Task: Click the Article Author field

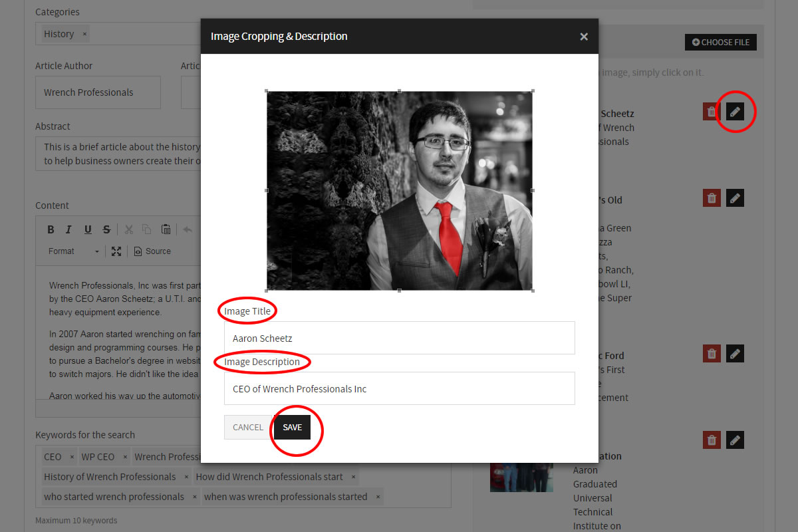Action: [98, 92]
